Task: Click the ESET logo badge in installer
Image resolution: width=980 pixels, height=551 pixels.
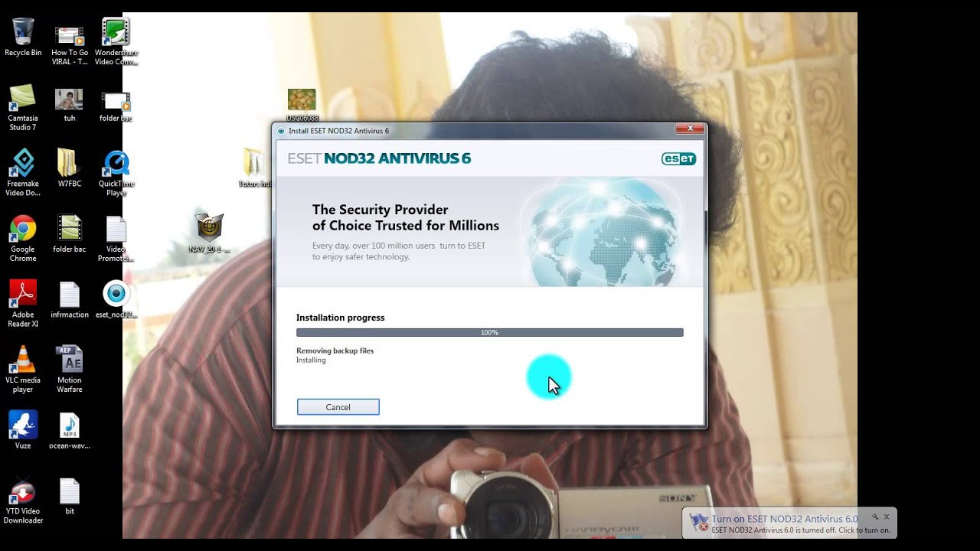Action: (x=678, y=158)
